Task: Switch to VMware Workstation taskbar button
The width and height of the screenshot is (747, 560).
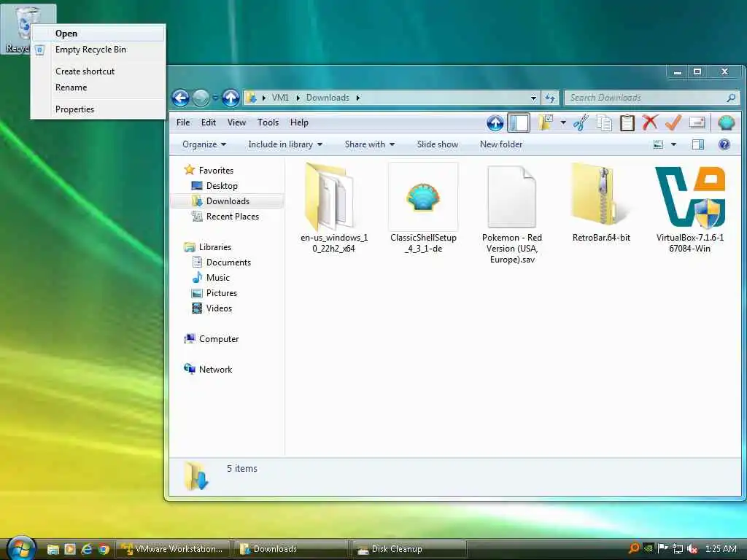Action: pyautogui.click(x=173, y=549)
